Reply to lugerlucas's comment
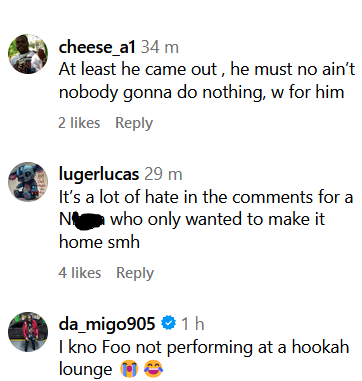 [135, 273]
